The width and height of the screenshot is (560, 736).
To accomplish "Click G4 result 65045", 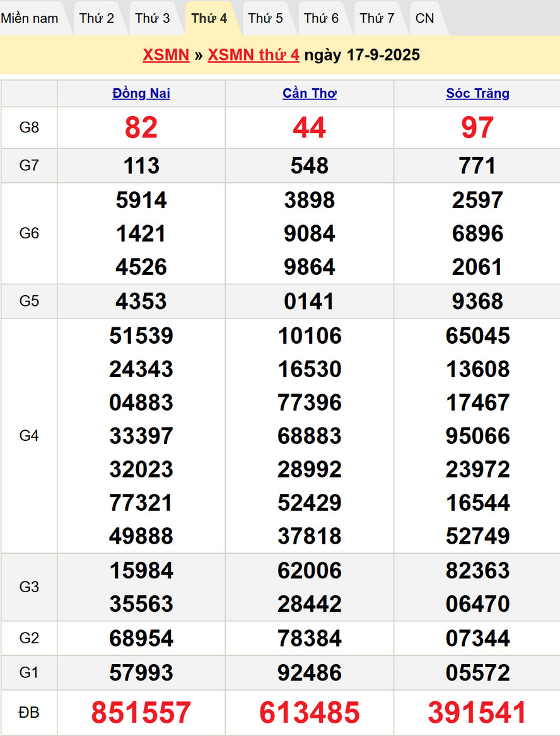I will (x=478, y=336).
